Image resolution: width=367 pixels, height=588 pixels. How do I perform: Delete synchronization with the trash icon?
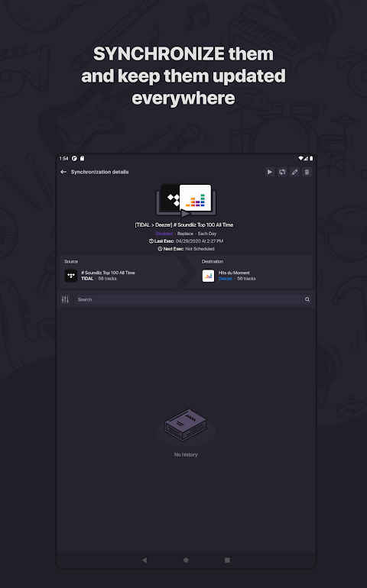click(307, 172)
